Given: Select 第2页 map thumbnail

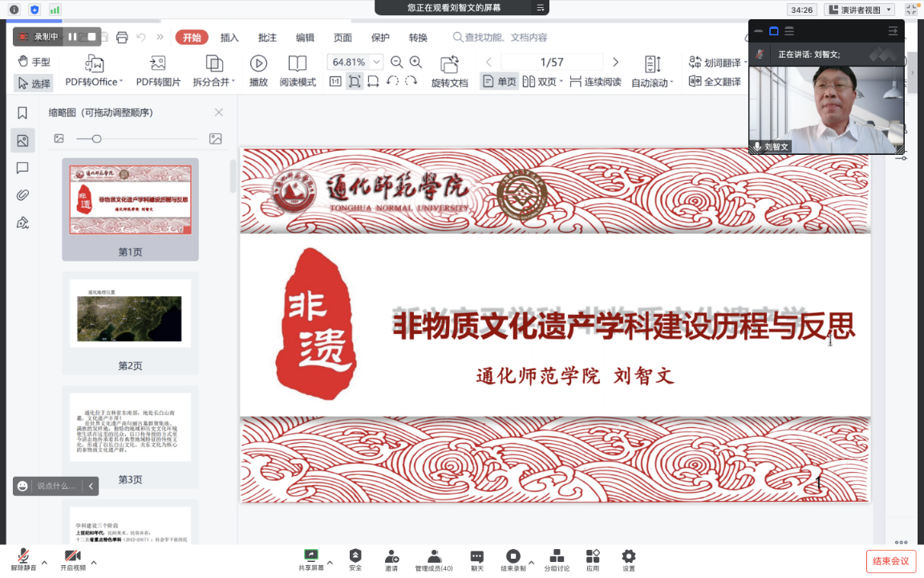Looking at the screenshot, I should click(x=130, y=314).
